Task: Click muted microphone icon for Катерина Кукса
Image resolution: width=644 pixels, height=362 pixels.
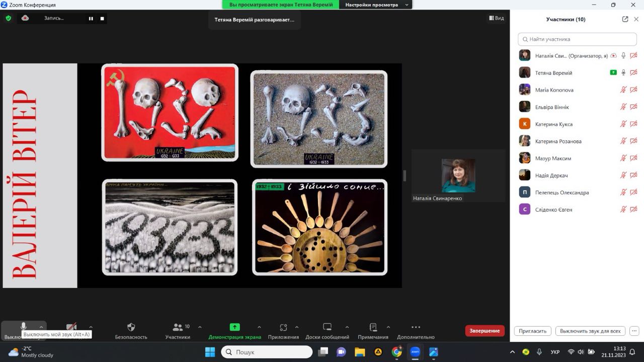Action: pos(623,124)
